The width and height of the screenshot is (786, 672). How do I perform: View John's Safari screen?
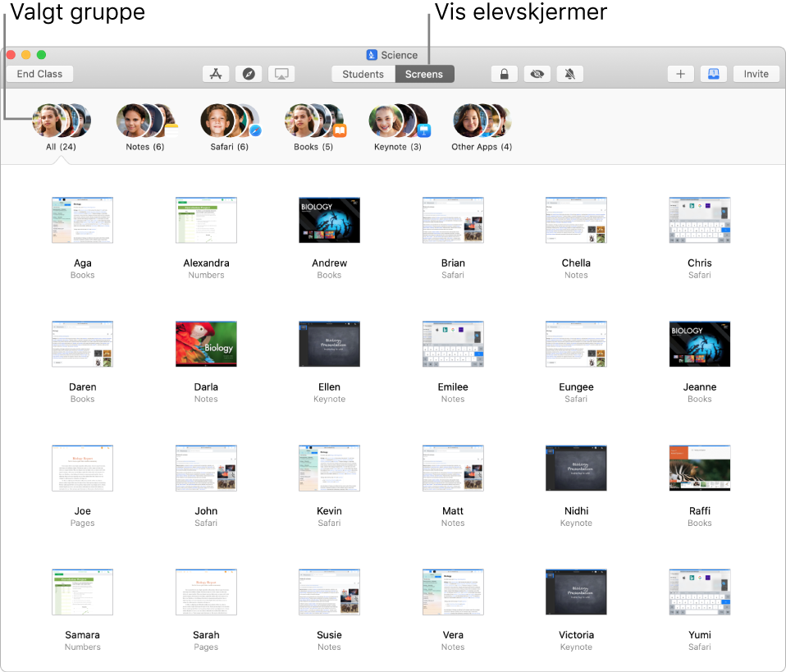[206, 468]
